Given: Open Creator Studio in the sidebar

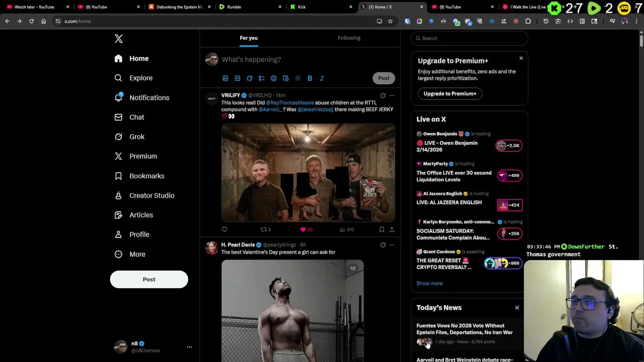Looking at the screenshot, I should click(144, 196).
